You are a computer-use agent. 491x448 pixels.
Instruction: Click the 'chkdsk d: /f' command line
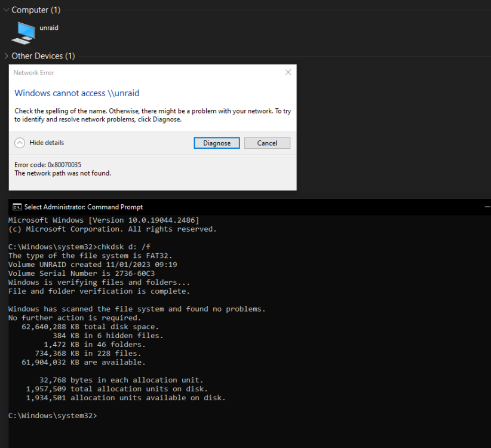pos(79,247)
